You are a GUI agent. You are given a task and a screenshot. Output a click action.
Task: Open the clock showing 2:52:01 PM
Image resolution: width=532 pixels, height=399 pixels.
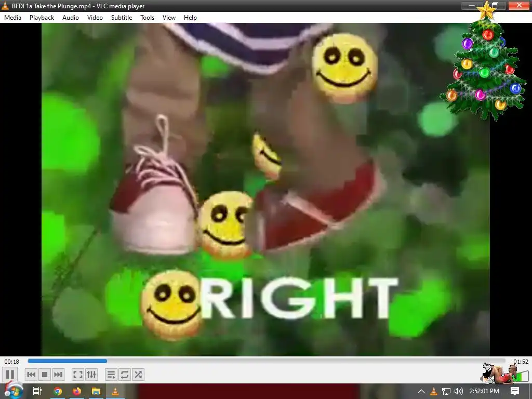pos(484,391)
